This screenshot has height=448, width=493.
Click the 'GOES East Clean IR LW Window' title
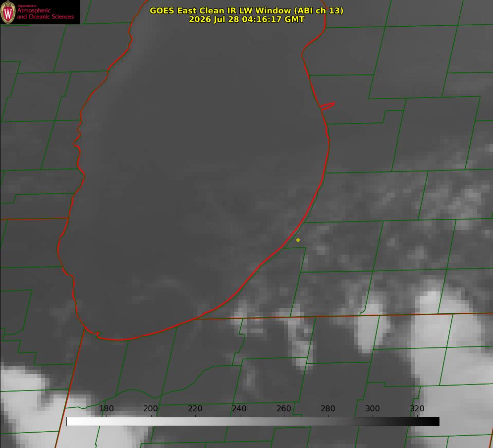pos(246,10)
